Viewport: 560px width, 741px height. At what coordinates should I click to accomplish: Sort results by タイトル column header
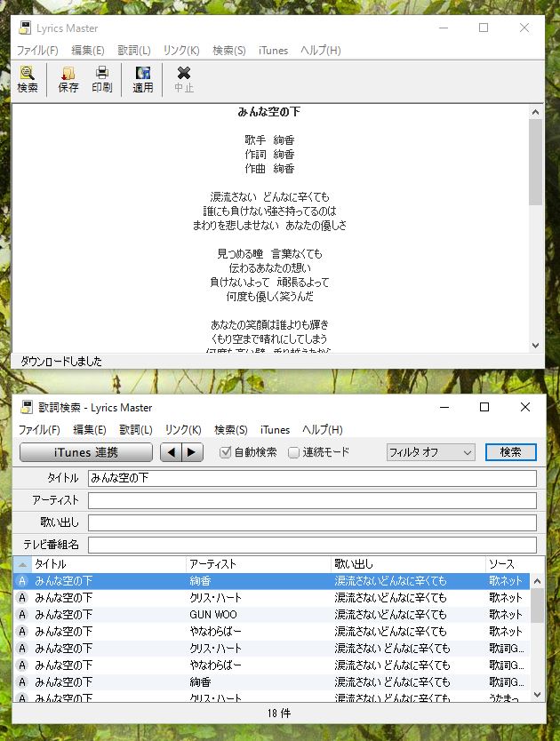tap(108, 564)
